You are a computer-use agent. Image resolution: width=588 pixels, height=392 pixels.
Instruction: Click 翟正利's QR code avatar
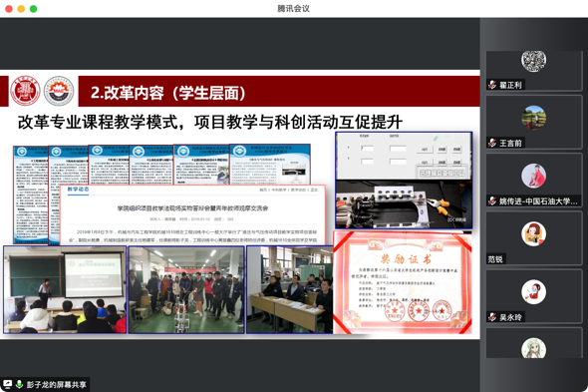pyautogui.click(x=533, y=60)
